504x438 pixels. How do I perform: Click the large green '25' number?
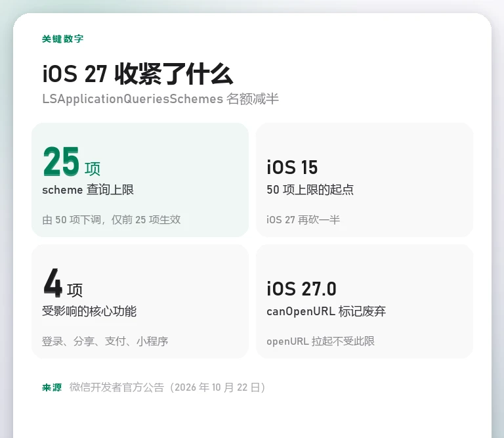click(61, 162)
